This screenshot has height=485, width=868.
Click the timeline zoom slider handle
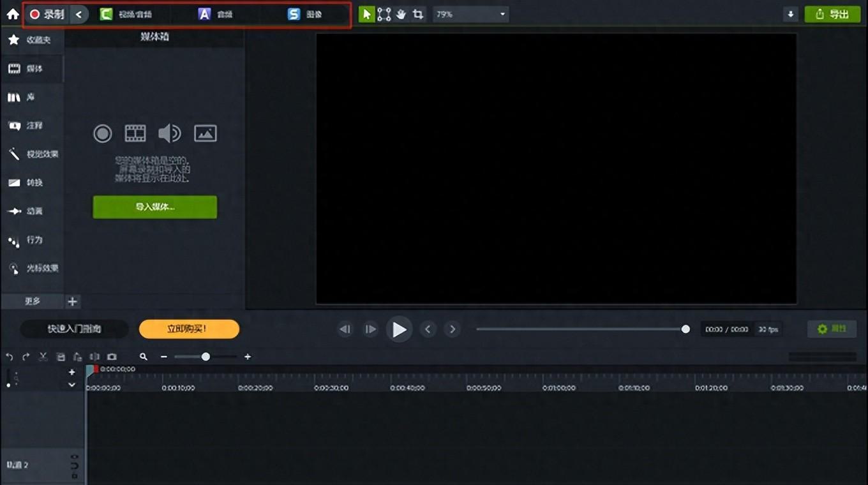(x=206, y=357)
